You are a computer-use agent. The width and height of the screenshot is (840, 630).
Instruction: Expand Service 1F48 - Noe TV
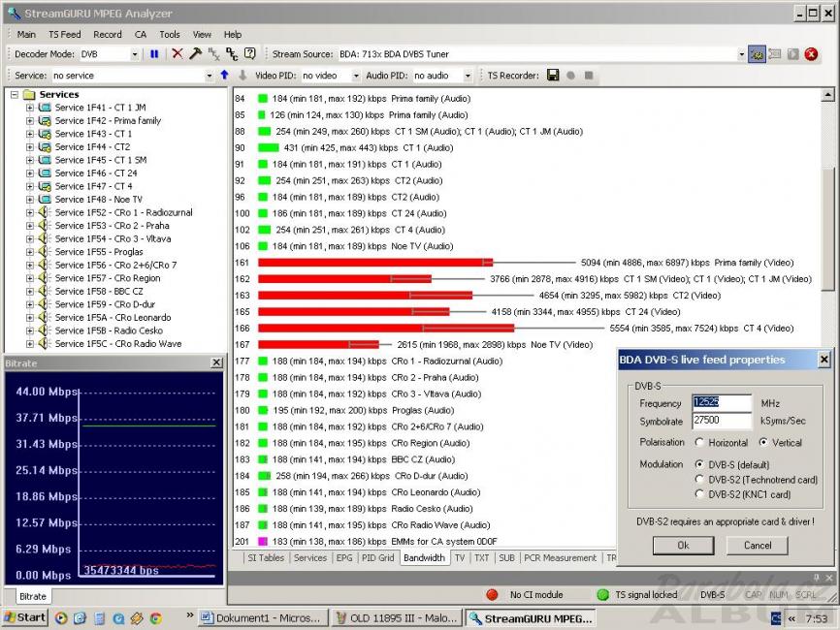click(30, 200)
